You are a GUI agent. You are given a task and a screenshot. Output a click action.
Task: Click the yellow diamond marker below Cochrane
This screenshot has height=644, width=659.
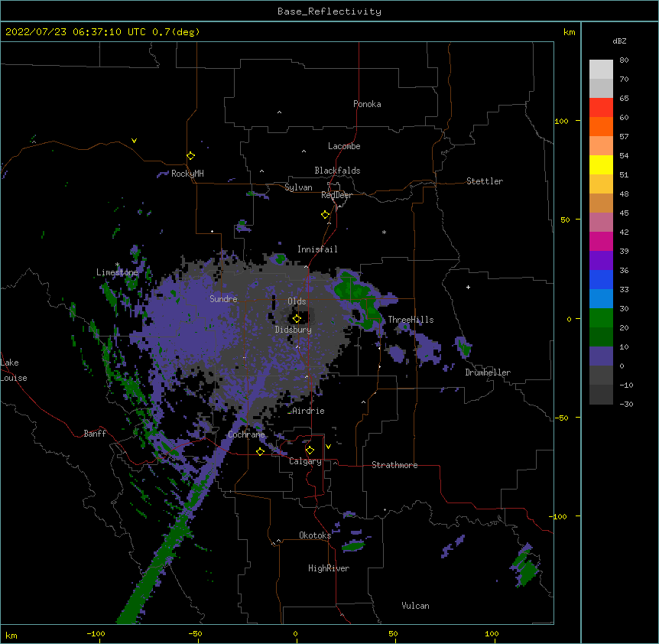click(x=260, y=451)
